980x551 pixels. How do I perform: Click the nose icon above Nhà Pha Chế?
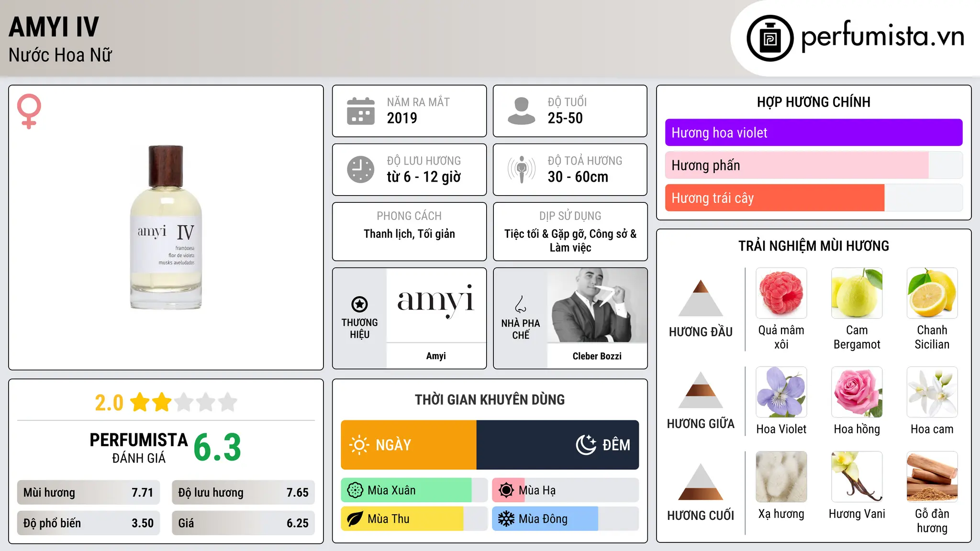click(x=521, y=304)
